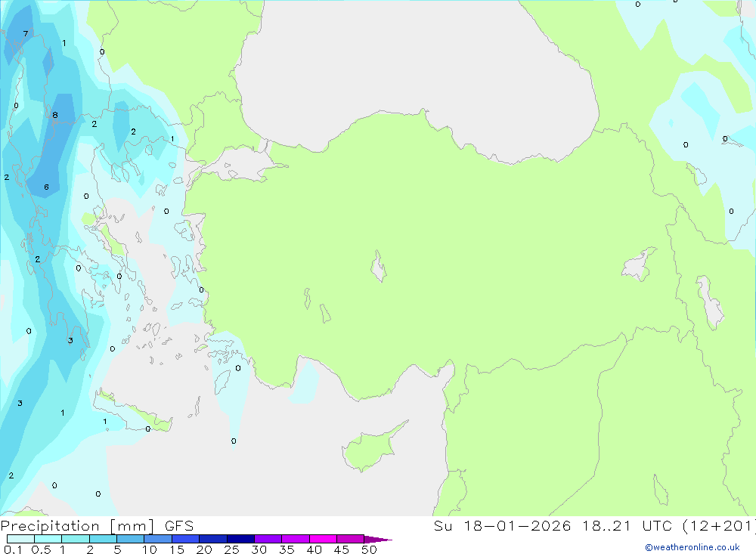The image size is (756, 554).
Task: Click the '0.5' legend scale label
Action: click(x=41, y=549)
